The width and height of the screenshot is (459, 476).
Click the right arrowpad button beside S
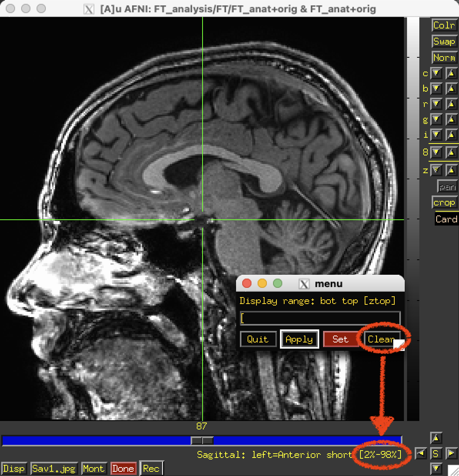coord(451,453)
